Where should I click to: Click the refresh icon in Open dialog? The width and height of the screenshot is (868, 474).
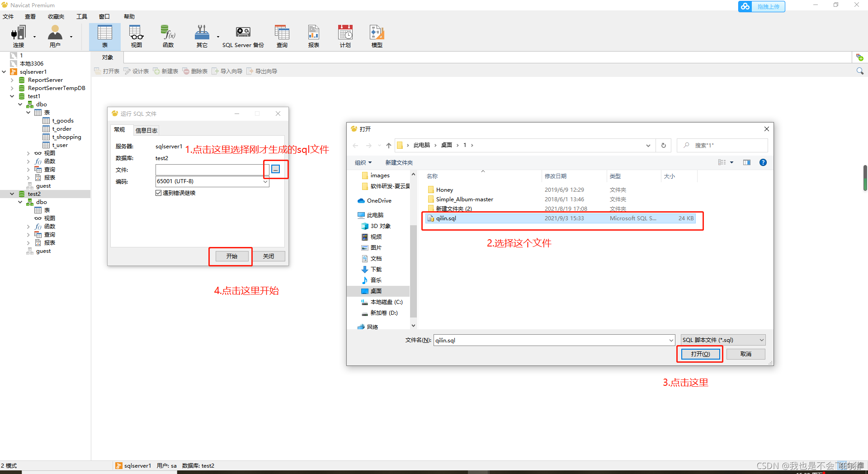(x=664, y=145)
